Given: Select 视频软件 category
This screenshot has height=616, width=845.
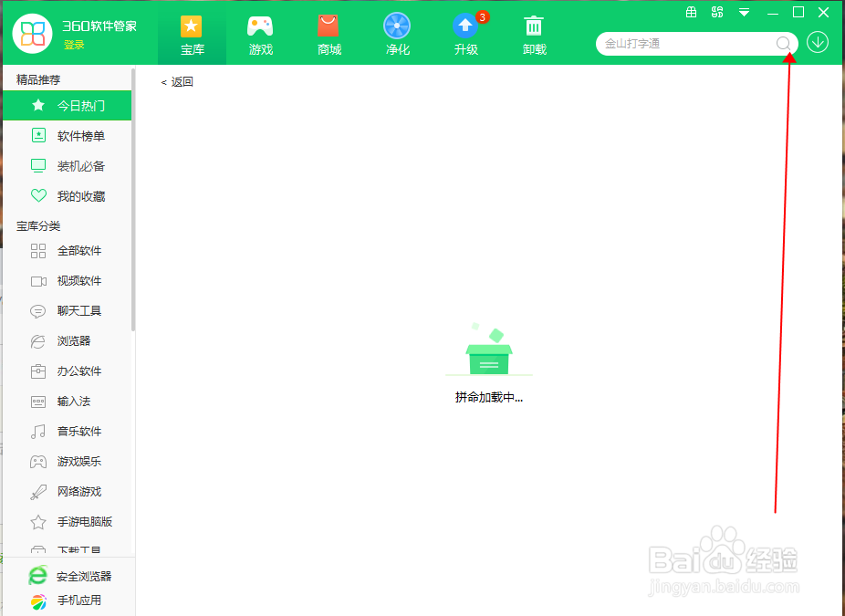Looking at the screenshot, I should coord(67,281).
